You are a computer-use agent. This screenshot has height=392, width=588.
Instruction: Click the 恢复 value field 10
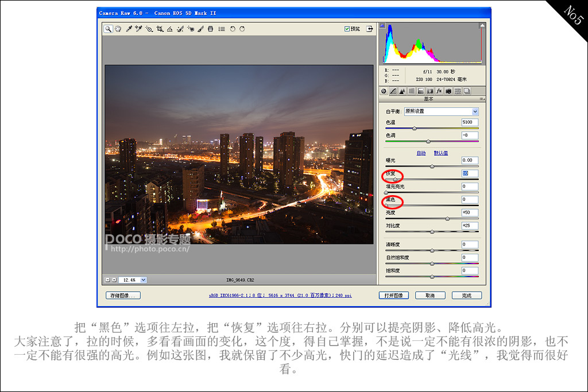pos(470,173)
